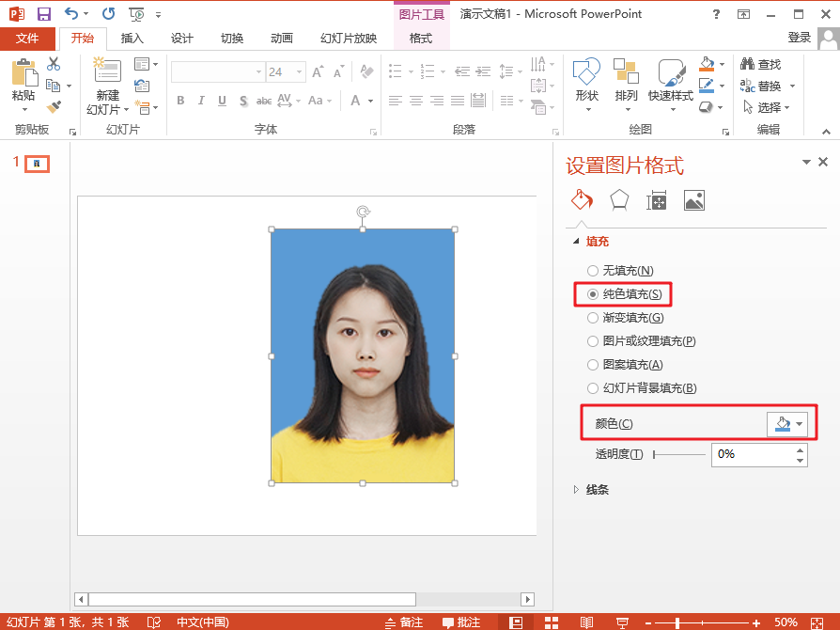Click the Italic I button

(x=201, y=101)
